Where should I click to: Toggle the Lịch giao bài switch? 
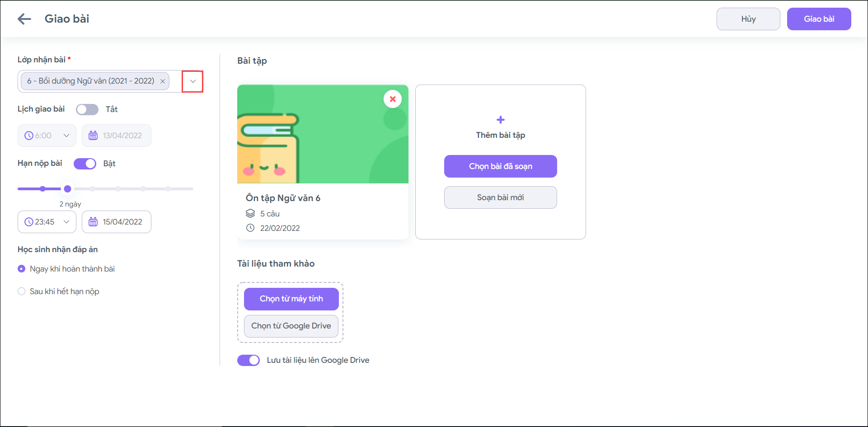coord(87,109)
